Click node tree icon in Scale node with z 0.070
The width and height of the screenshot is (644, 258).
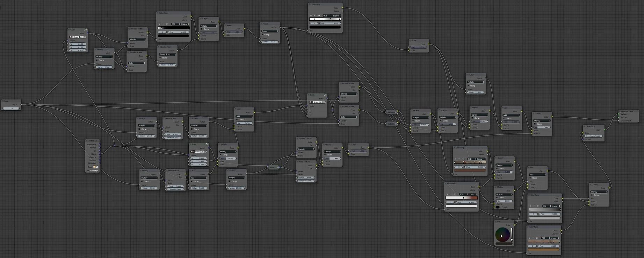pyautogui.click(x=71, y=37)
